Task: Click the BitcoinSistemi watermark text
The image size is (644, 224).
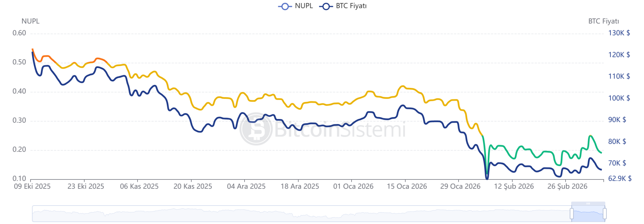Action: [339, 130]
